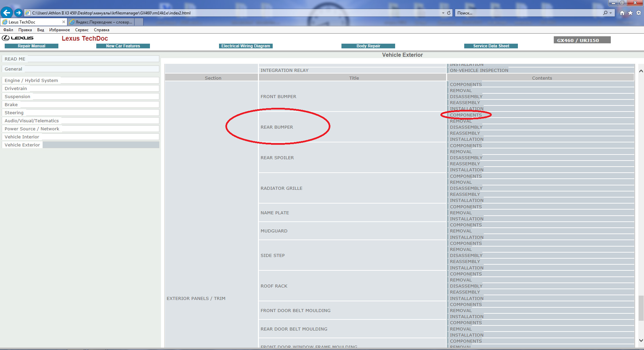
Task: Open INSTALLATION for Rear Bumper
Action: coord(467,139)
